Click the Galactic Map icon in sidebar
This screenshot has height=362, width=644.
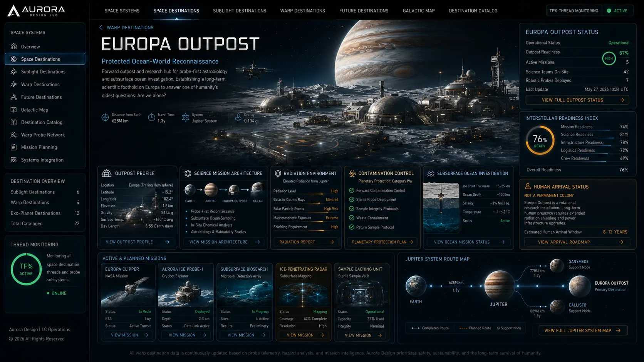coord(14,110)
